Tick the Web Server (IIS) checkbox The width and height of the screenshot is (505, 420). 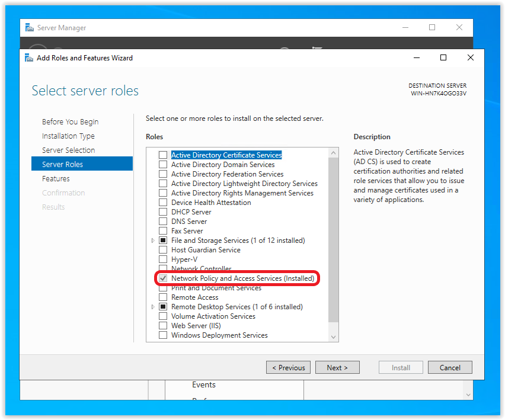pyautogui.click(x=163, y=326)
